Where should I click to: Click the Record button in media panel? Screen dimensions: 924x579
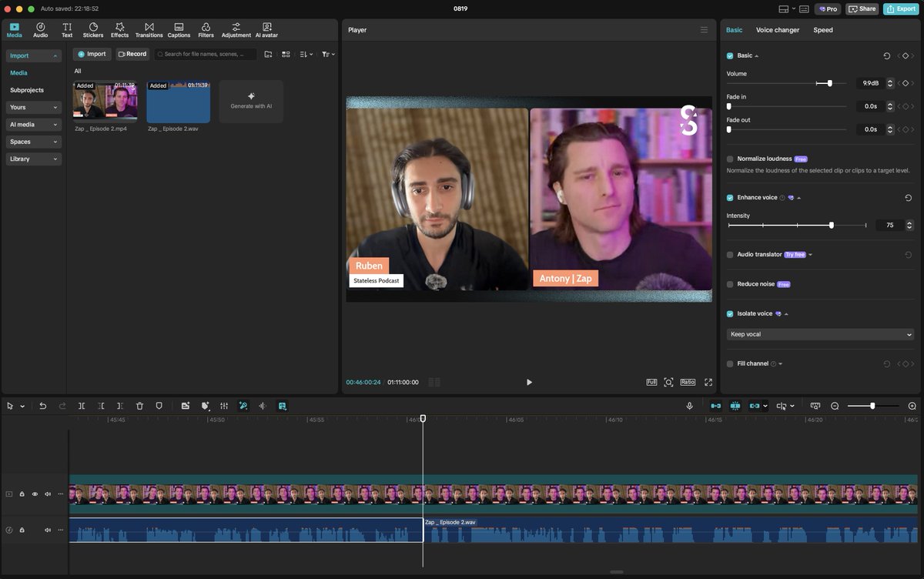click(132, 54)
